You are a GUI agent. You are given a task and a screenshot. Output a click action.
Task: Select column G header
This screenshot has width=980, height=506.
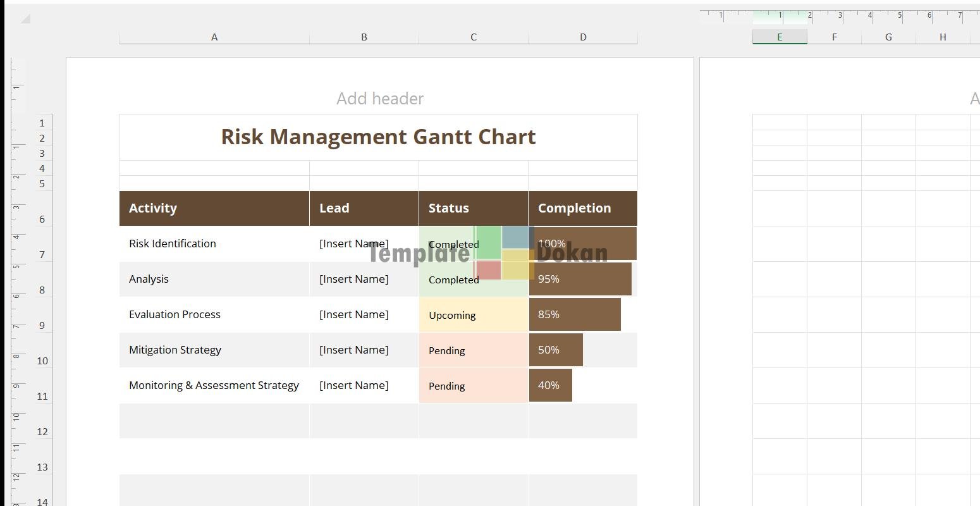click(888, 37)
